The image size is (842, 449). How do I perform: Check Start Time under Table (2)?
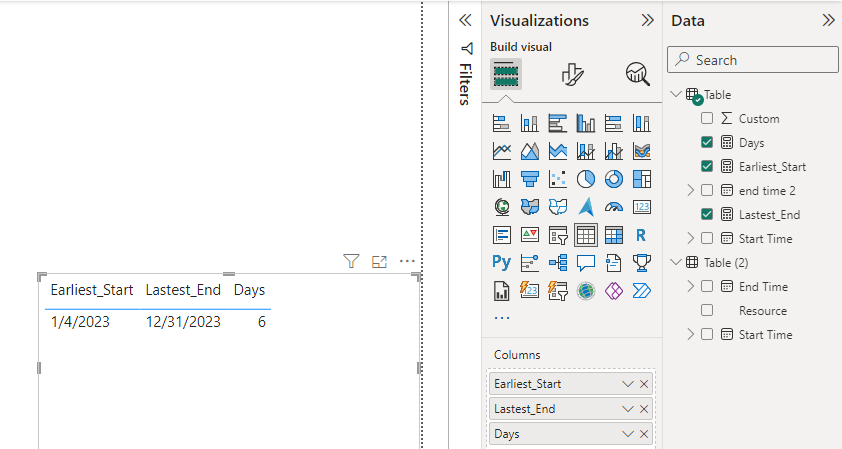coord(707,334)
